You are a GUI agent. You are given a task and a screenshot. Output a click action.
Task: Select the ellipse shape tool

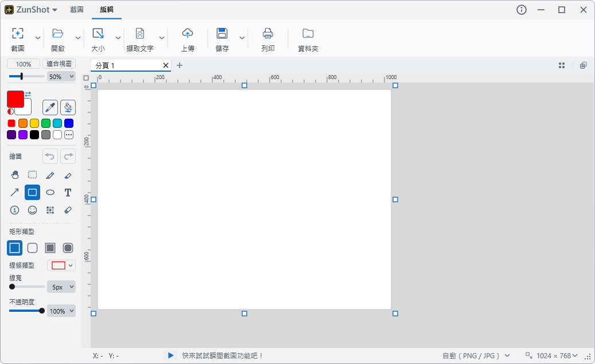click(50, 192)
